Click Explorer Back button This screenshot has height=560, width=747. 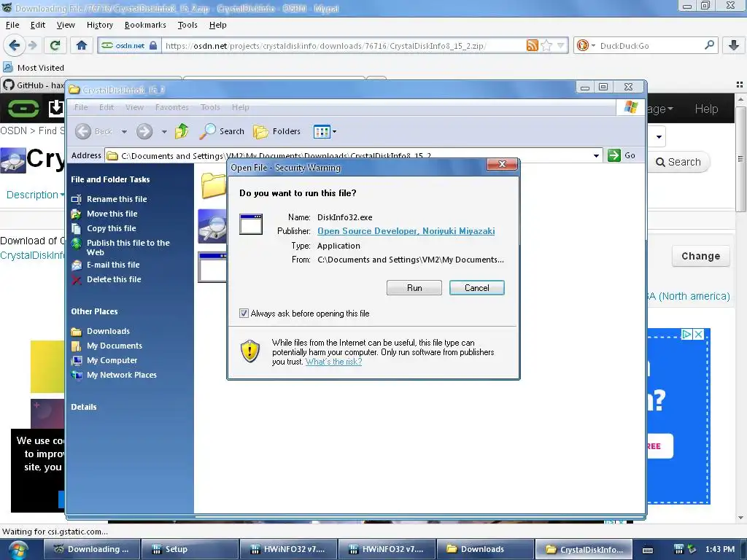pos(94,131)
